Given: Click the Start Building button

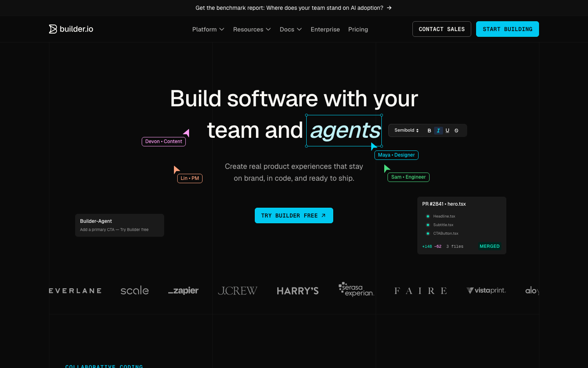Looking at the screenshot, I should coord(508,29).
